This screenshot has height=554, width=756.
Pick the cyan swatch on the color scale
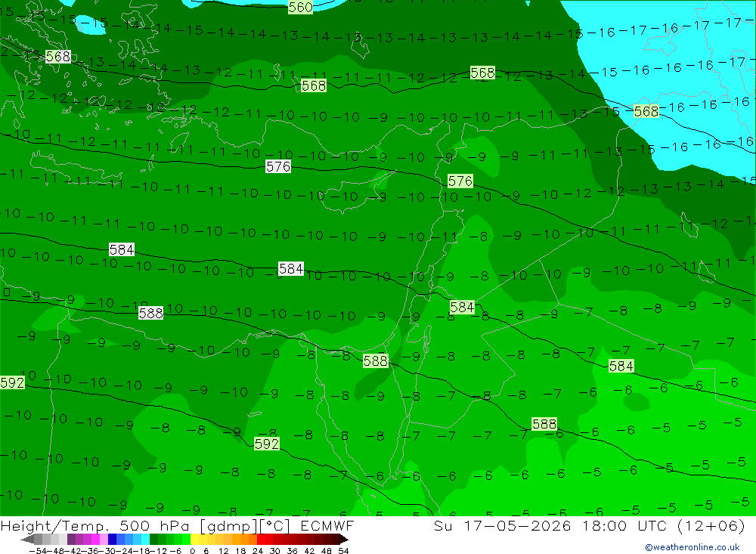145,540
